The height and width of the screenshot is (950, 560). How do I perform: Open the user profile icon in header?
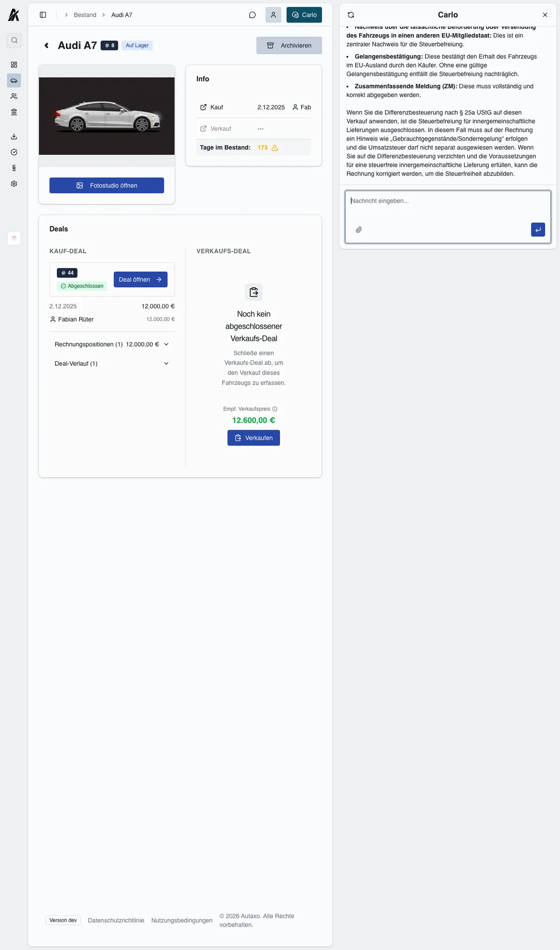273,15
